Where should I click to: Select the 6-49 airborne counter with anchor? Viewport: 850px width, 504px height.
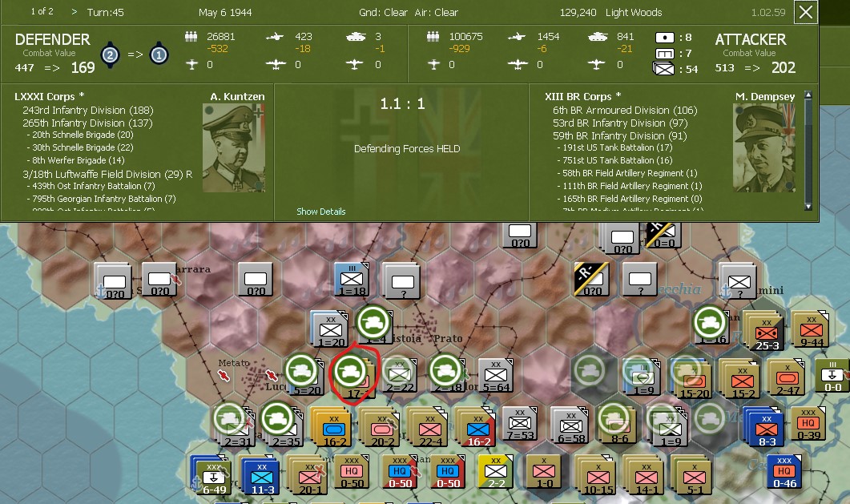point(212,476)
